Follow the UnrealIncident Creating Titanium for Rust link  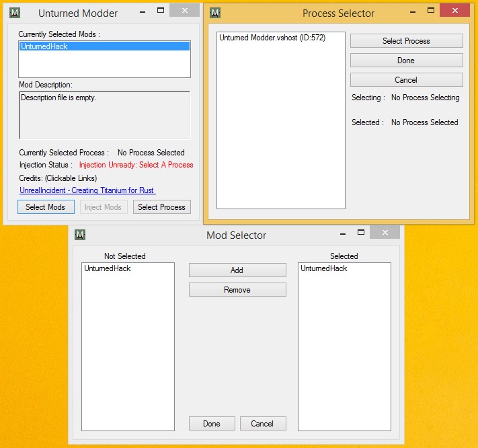click(87, 190)
